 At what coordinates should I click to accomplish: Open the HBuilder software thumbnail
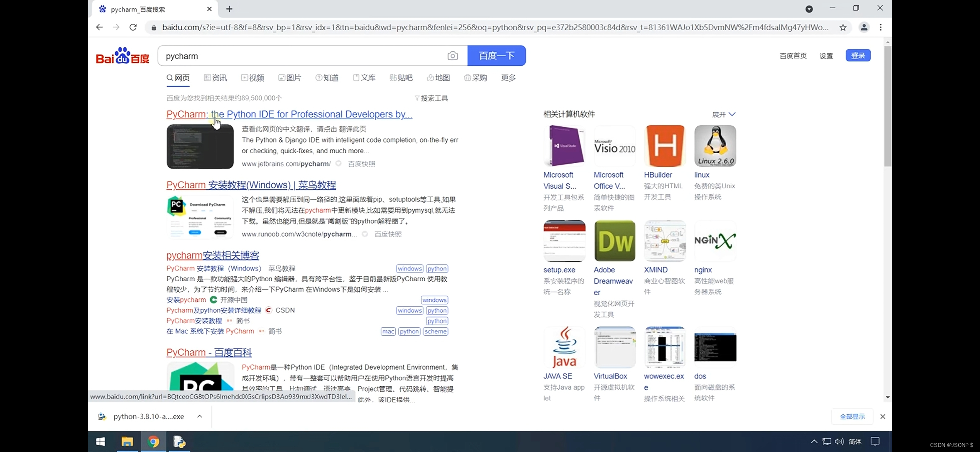[665, 146]
